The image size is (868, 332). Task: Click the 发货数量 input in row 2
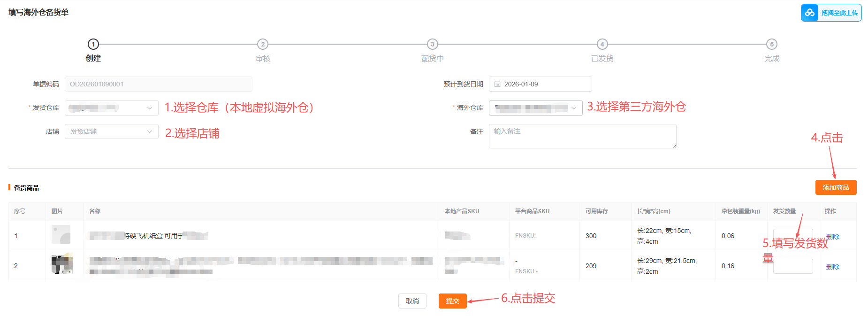(x=792, y=266)
